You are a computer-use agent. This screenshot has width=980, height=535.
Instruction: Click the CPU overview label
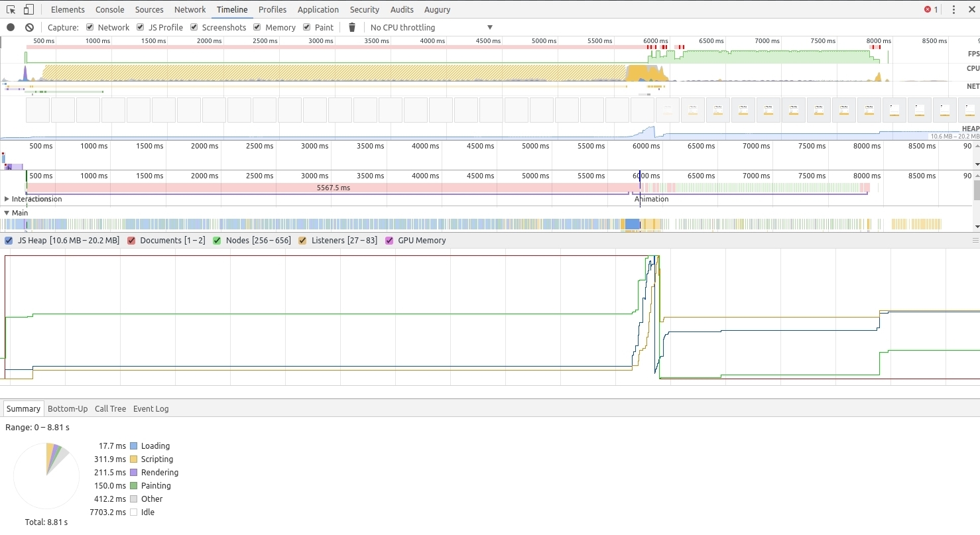point(973,68)
